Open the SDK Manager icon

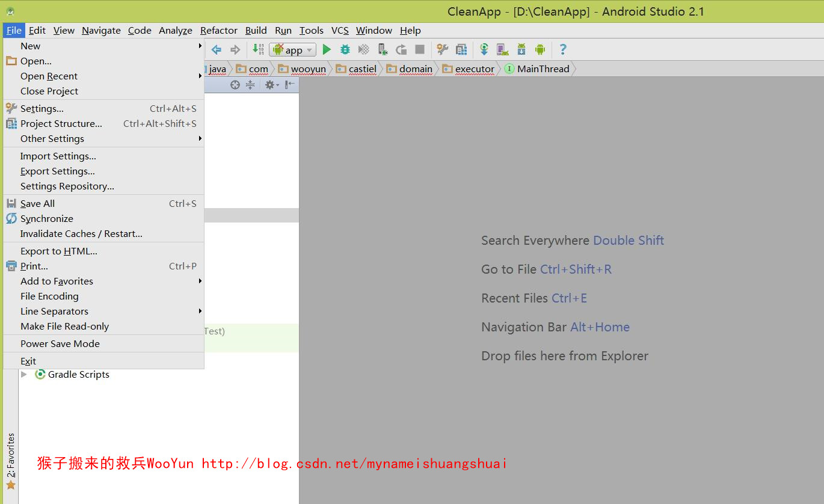pos(521,50)
